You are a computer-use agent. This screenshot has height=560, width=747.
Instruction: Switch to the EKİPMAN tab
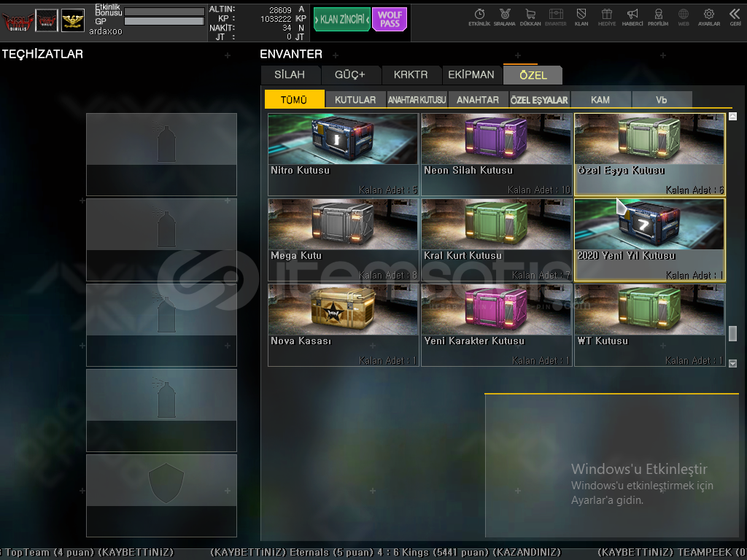pyautogui.click(x=471, y=75)
